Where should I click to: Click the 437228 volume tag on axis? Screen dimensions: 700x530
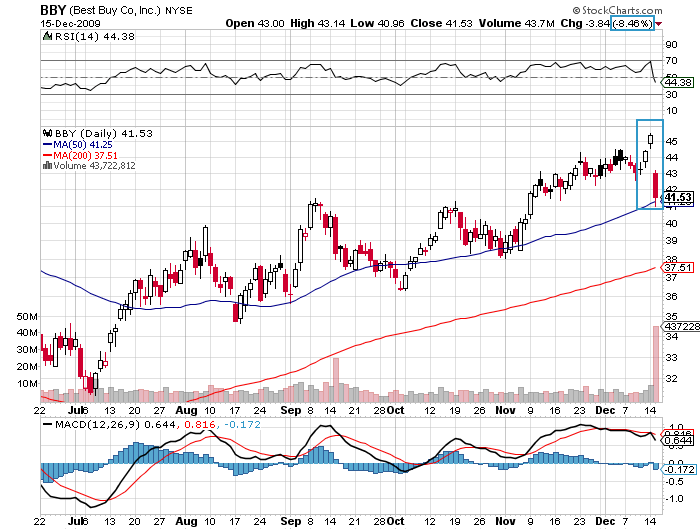click(681, 326)
